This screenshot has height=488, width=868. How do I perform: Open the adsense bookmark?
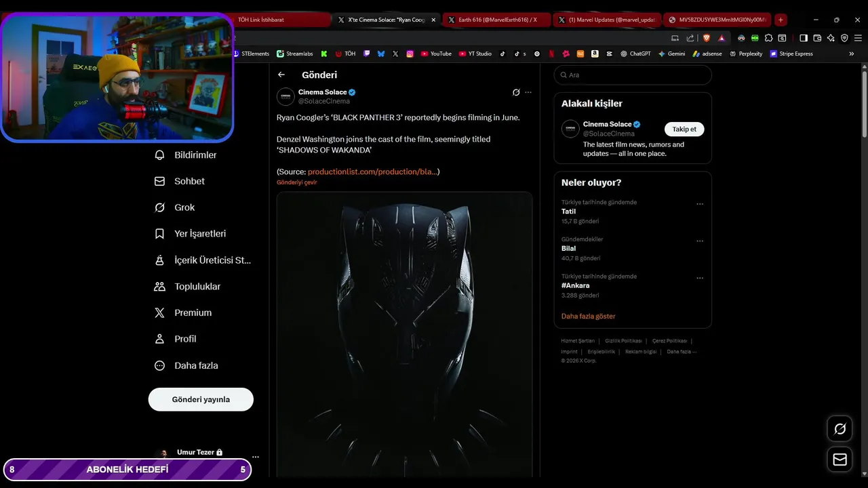707,54
